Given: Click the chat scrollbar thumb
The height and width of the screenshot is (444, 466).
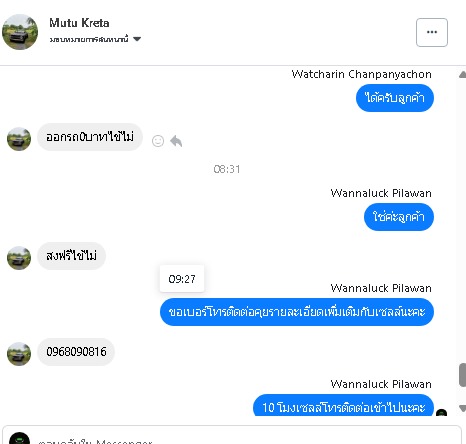Looking at the screenshot, I should (462, 375).
